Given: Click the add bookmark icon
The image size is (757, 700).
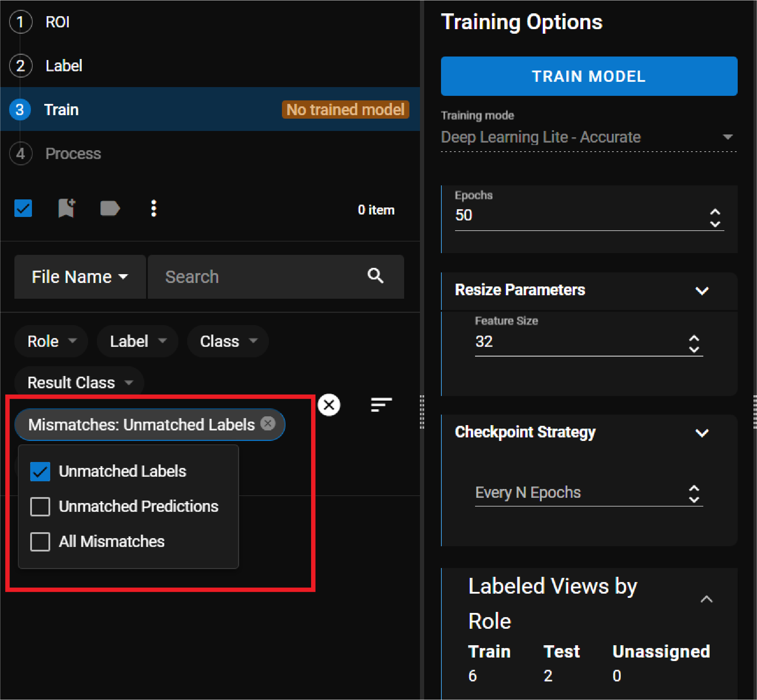Looking at the screenshot, I should pyautogui.click(x=67, y=208).
